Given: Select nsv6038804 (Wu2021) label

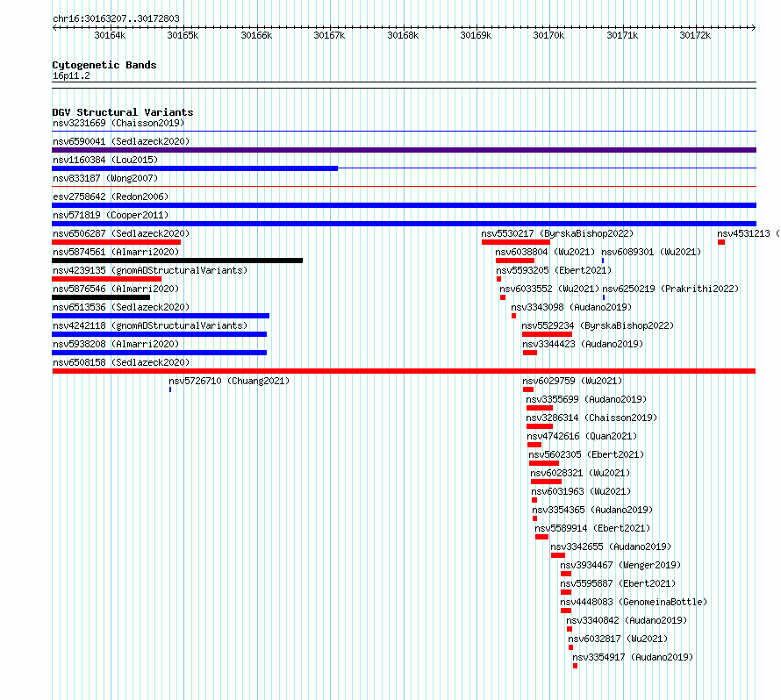Looking at the screenshot, I should (545, 252).
